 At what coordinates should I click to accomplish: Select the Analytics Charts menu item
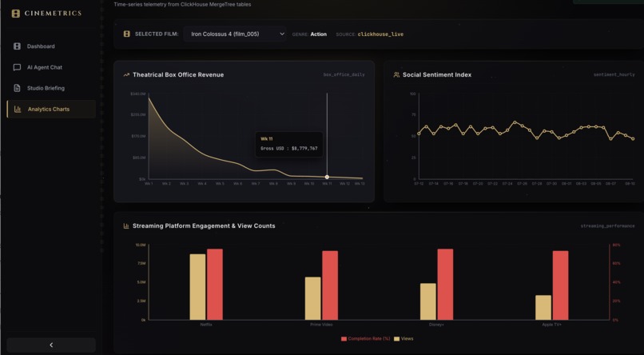tap(51, 110)
